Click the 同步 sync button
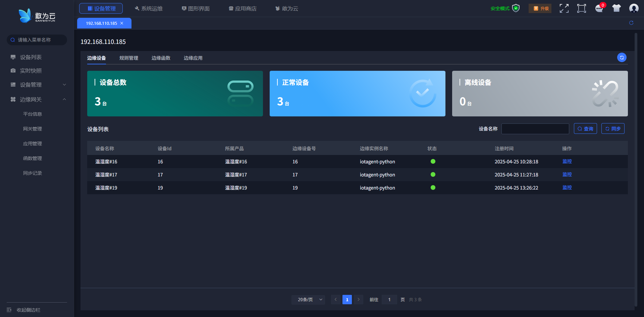Viewport: 644px width, 317px height. [612, 129]
